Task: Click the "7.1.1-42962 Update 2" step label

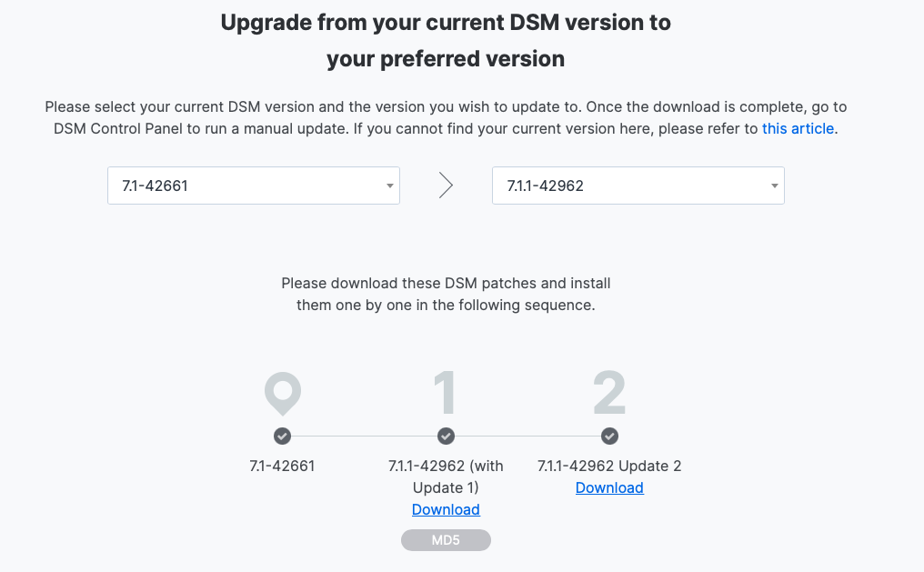Action: (x=609, y=466)
